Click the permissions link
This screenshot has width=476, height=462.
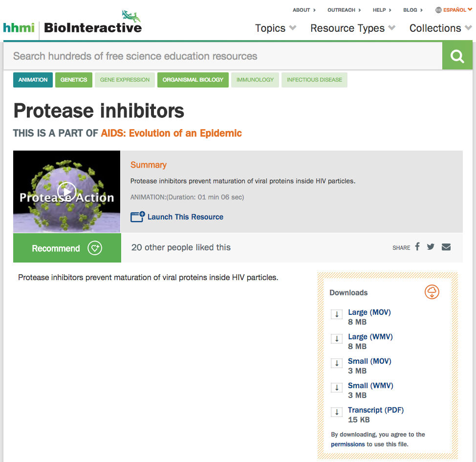[348, 444]
